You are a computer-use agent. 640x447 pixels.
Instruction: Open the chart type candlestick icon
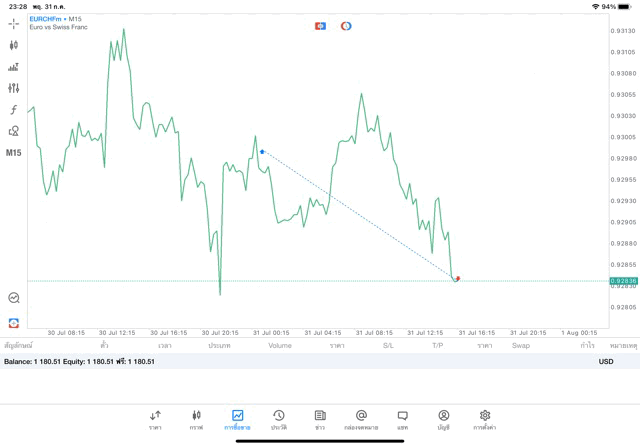click(x=14, y=45)
